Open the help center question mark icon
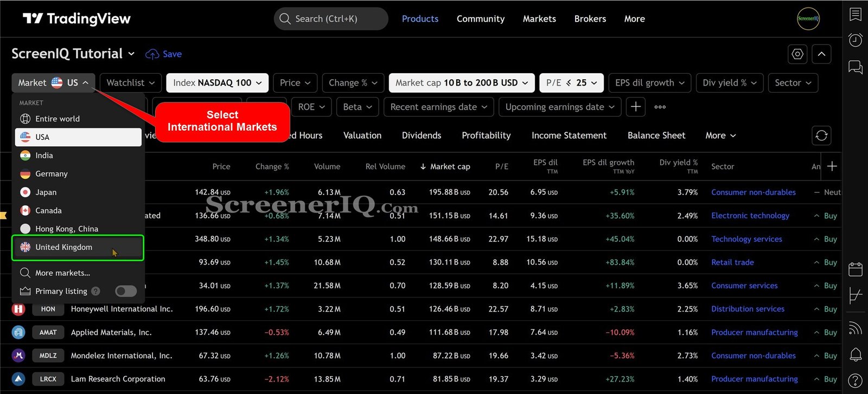The width and height of the screenshot is (868, 394). pos(856,381)
